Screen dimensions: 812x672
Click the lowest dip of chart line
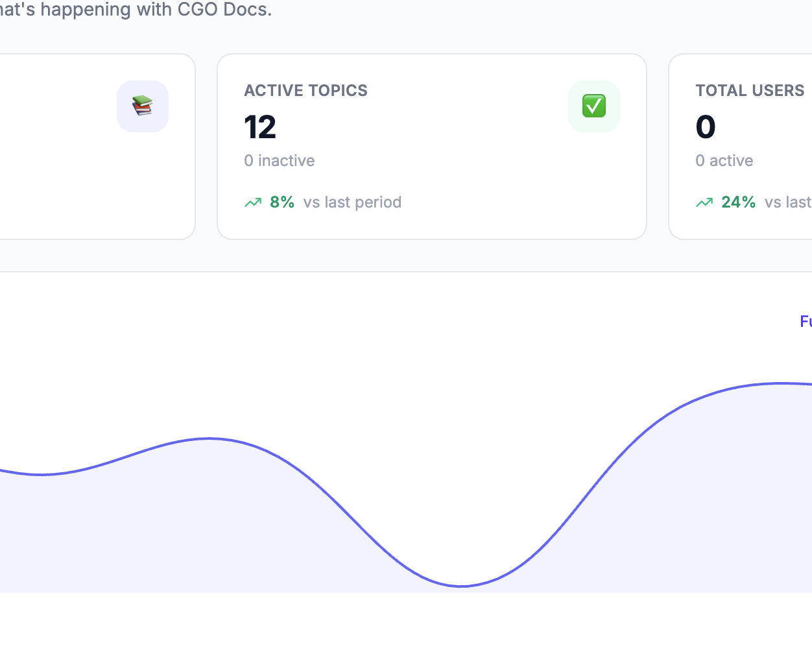(460, 586)
